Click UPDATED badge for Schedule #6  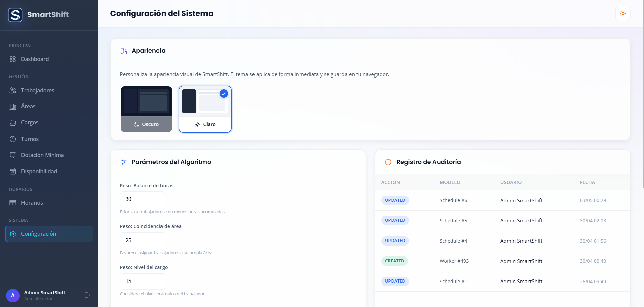[395, 200]
